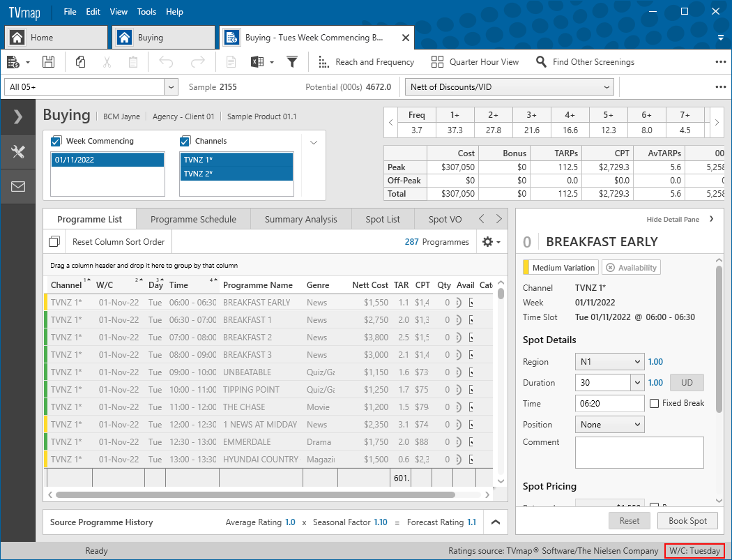Collapse the Source Programme History panel
732x560 pixels.
tap(496, 522)
